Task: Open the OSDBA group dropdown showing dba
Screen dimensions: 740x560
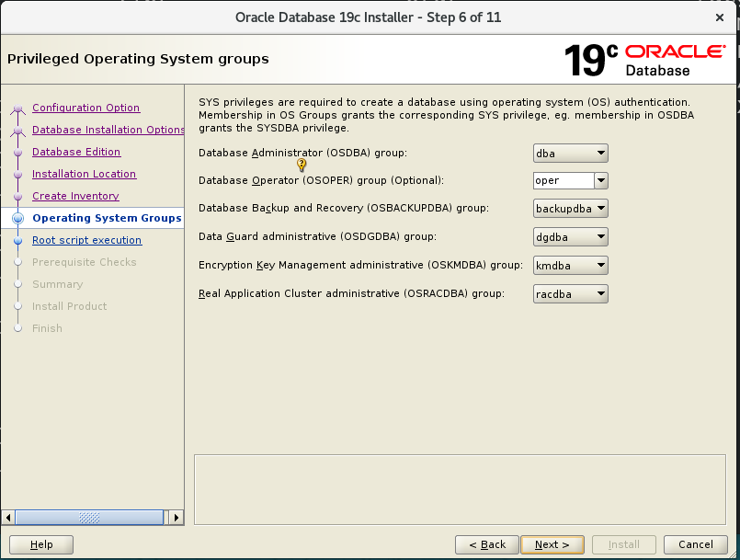Action: 571,153
